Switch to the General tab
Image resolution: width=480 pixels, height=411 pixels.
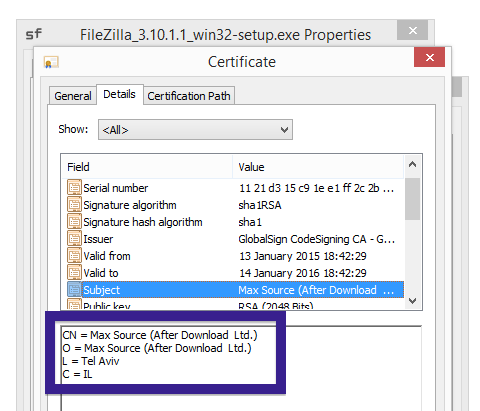pyautogui.click(x=73, y=96)
